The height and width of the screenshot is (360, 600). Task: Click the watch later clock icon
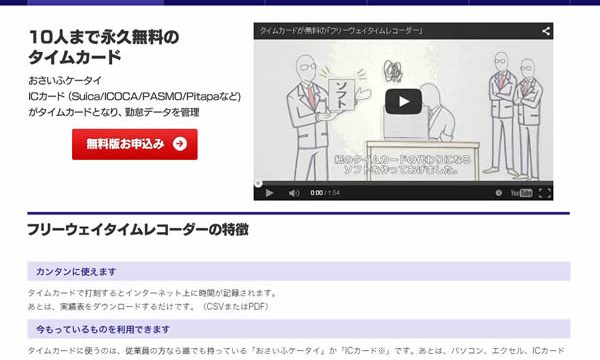pyautogui.click(x=499, y=193)
